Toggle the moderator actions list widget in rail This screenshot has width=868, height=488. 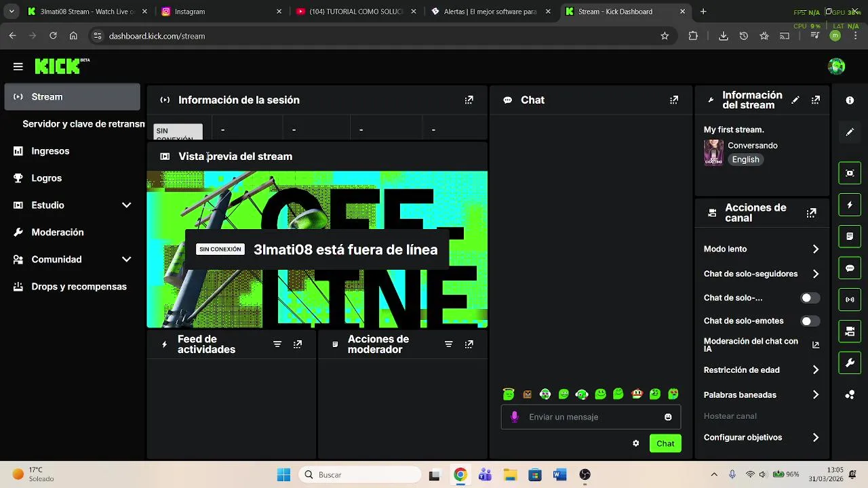click(850, 237)
